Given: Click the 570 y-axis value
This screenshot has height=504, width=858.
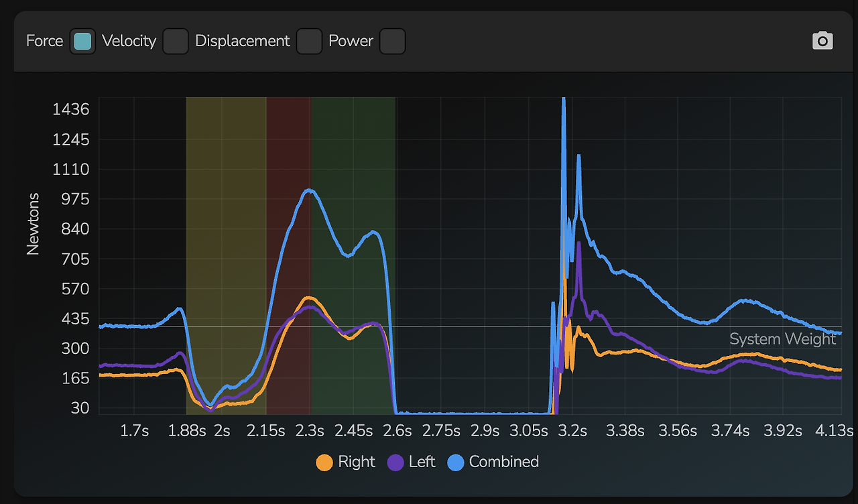Looking at the screenshot, I should (x=74, y=289).
